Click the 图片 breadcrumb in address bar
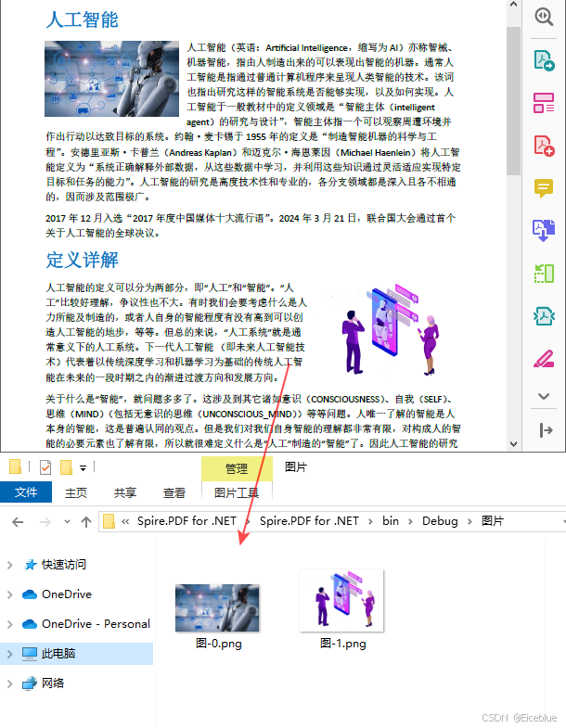 [492, 521]
